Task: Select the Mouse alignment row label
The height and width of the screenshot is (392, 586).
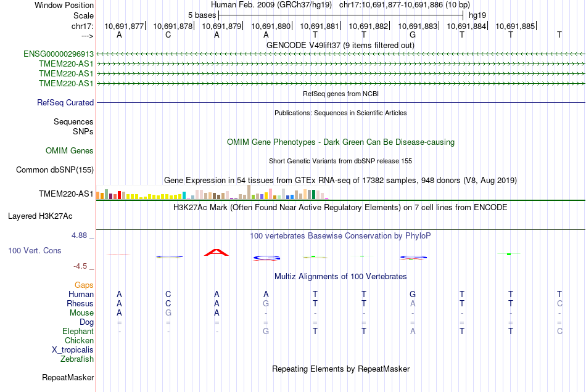Action: pos(81,313)
